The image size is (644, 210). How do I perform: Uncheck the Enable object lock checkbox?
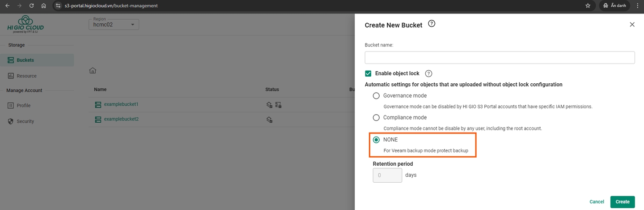(x=369, y=73)
